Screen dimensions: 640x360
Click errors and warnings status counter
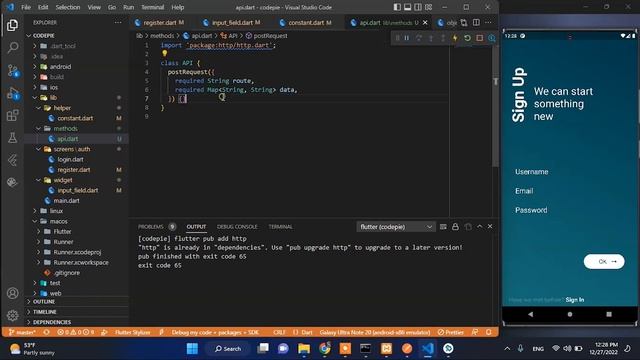coord(76,332)
